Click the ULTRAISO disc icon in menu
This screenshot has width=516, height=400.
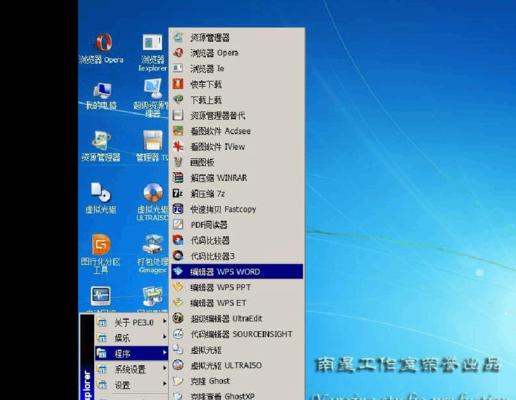(178, 365)
